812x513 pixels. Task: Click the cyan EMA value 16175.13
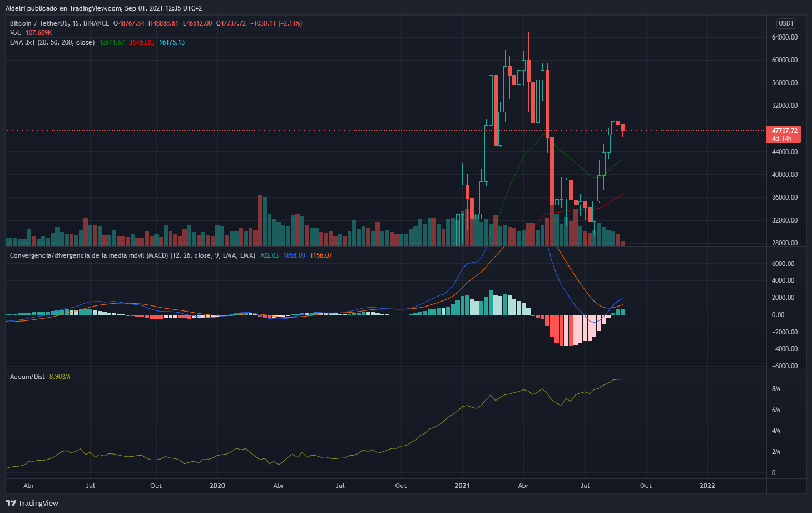click(x=172, y=42)
